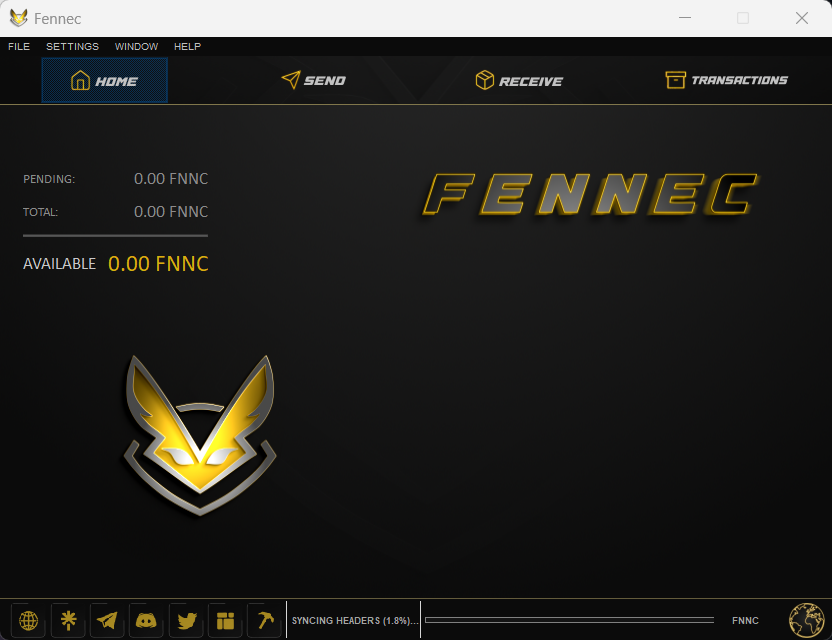The height and width of the screenshot is (640, 832).
Task: Open the Telegram channel icon
Action: 107,620
